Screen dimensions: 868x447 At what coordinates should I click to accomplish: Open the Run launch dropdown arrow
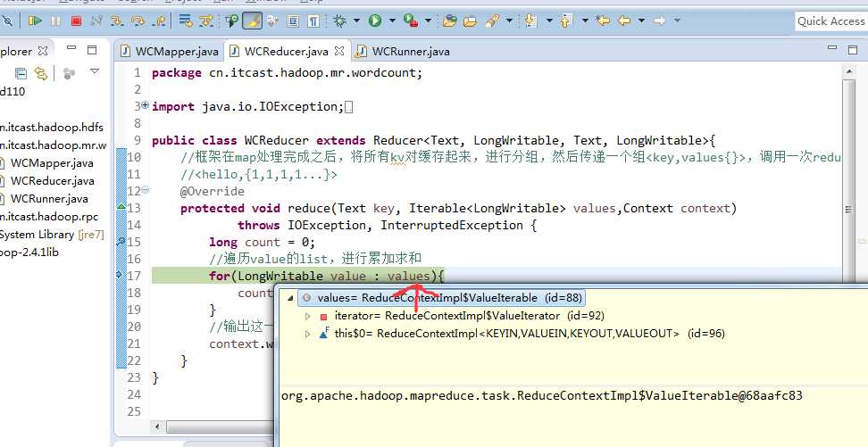(x=392, y=21)
